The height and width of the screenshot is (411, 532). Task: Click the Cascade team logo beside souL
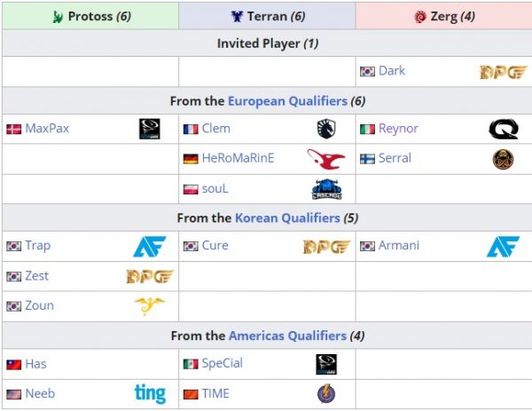326,189
